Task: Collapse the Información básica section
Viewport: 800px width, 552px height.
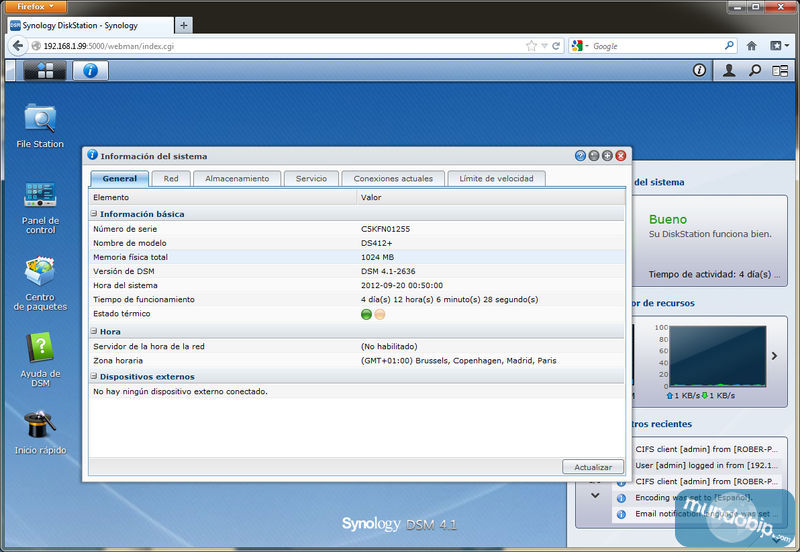Action: (94, 214)
